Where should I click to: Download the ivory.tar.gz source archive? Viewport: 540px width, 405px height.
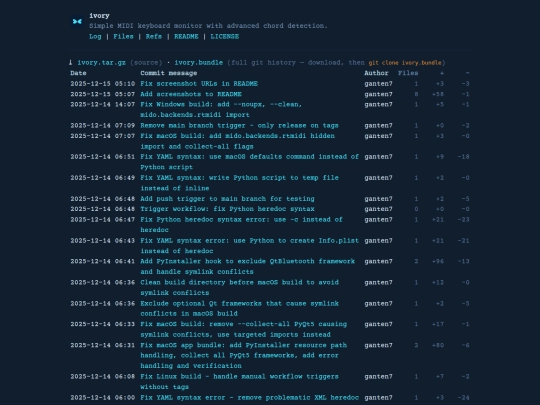coord(101,63)
